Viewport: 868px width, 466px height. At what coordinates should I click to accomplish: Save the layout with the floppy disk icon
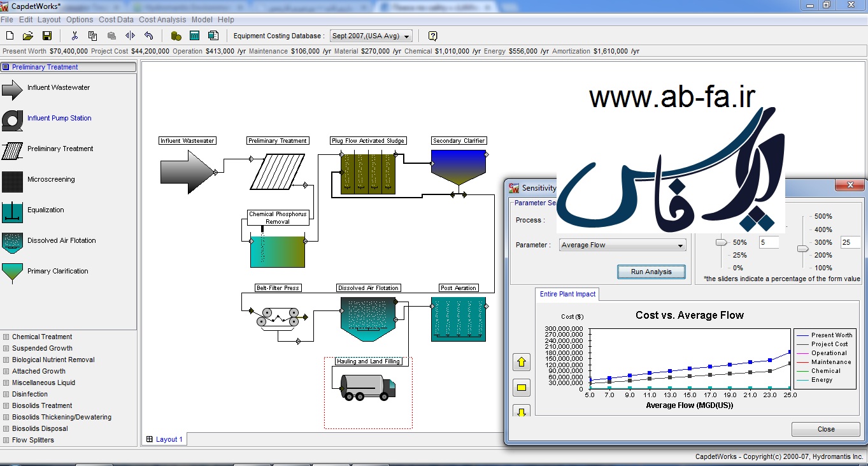pos(46,36)
